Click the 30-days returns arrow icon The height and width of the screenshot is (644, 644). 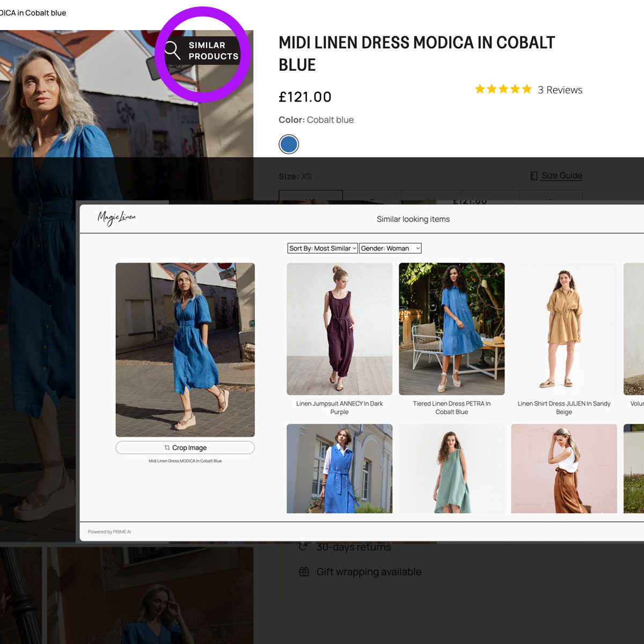coord(304,547)
